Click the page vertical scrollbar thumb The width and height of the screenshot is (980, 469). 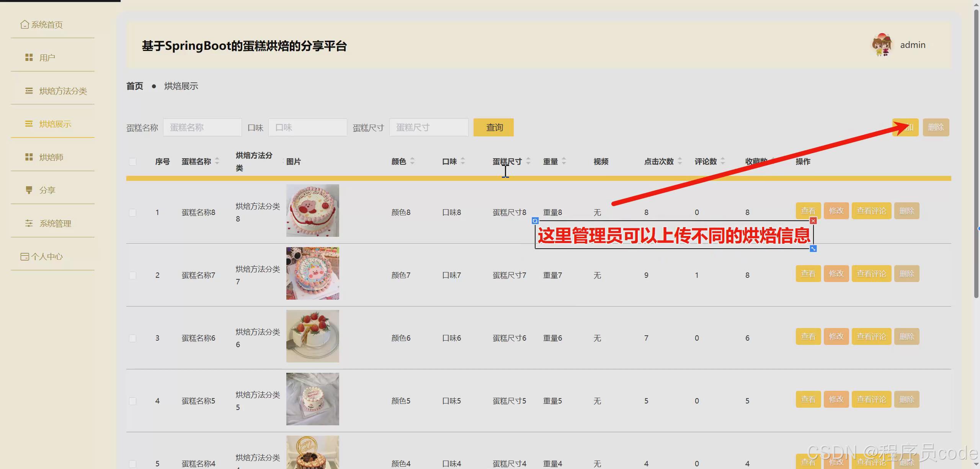coord(976,153)
